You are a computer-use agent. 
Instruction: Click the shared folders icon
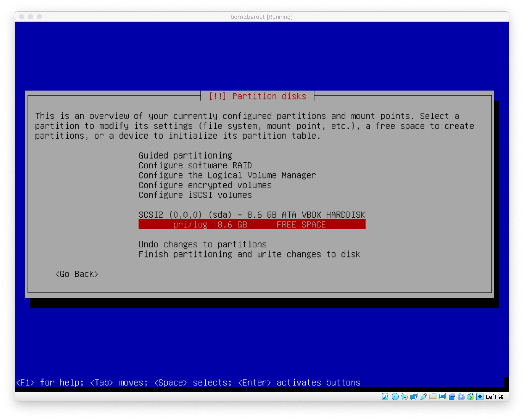[433, 397]
